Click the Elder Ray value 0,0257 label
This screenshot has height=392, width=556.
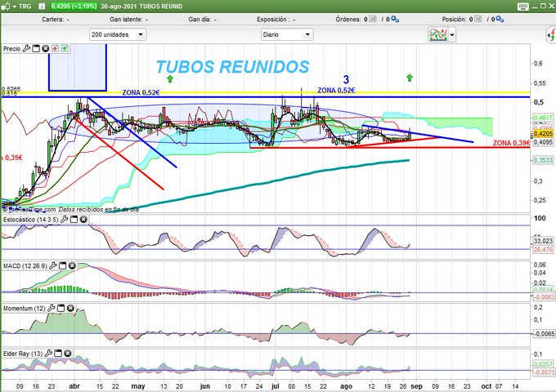coord(543,364)
